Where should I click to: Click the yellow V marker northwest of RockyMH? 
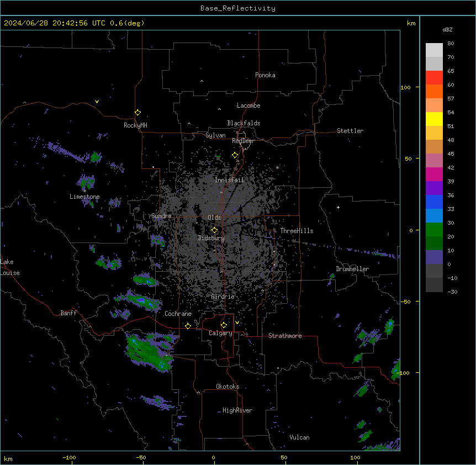tap(97, 102)
